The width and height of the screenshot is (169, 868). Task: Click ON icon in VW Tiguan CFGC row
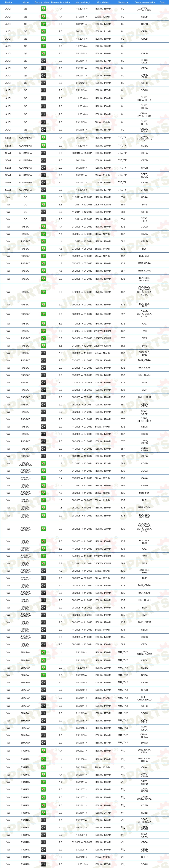point(43,864)
